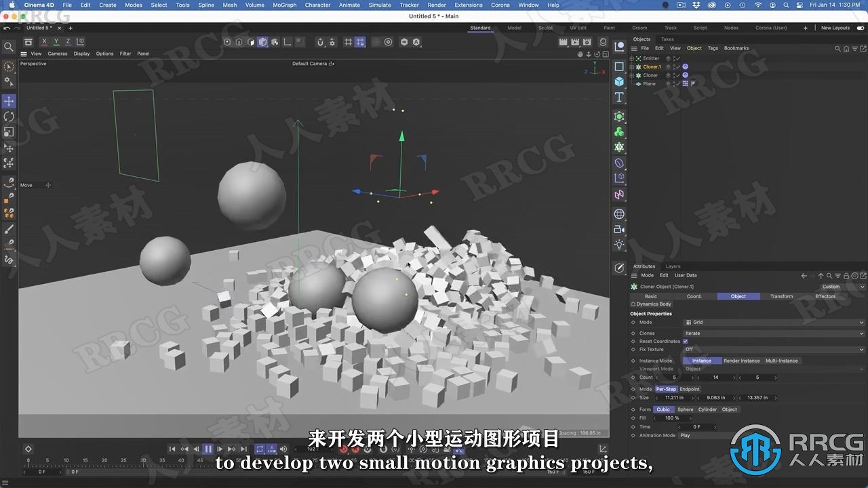Toggle Emitter enable checkmark in Objects

(677, 58)
